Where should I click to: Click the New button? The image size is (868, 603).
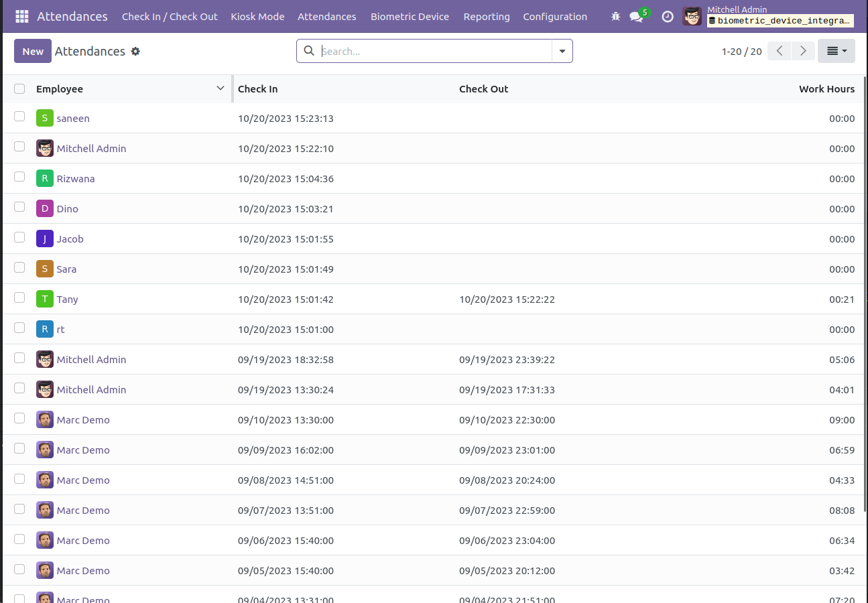coord(33,51)
